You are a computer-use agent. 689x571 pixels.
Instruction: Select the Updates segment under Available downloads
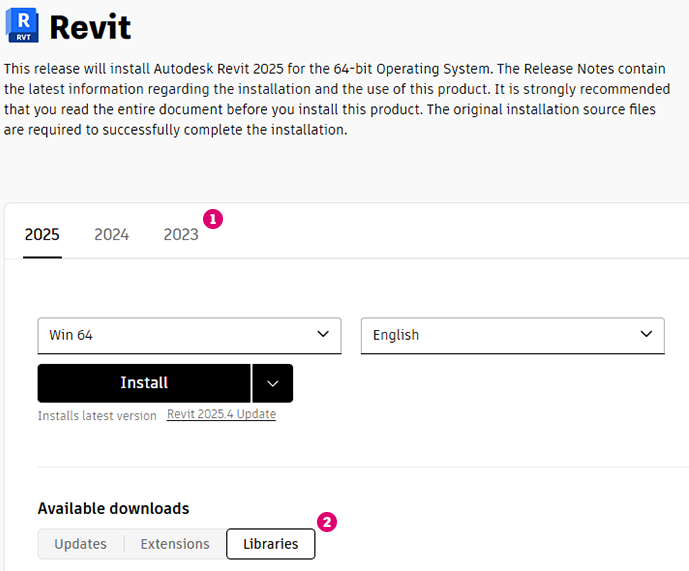click(81, 544)
